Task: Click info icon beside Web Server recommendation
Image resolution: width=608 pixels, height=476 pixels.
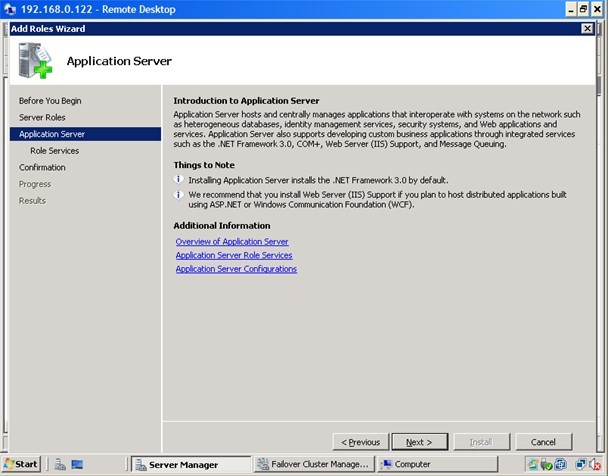Action: [178, 194]
